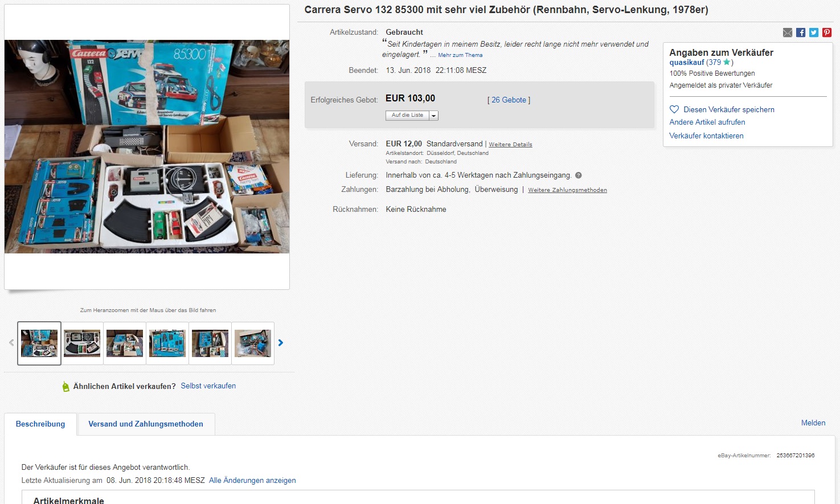Click 'Alle Änderungen anzeigen' link

coord(252,481)
